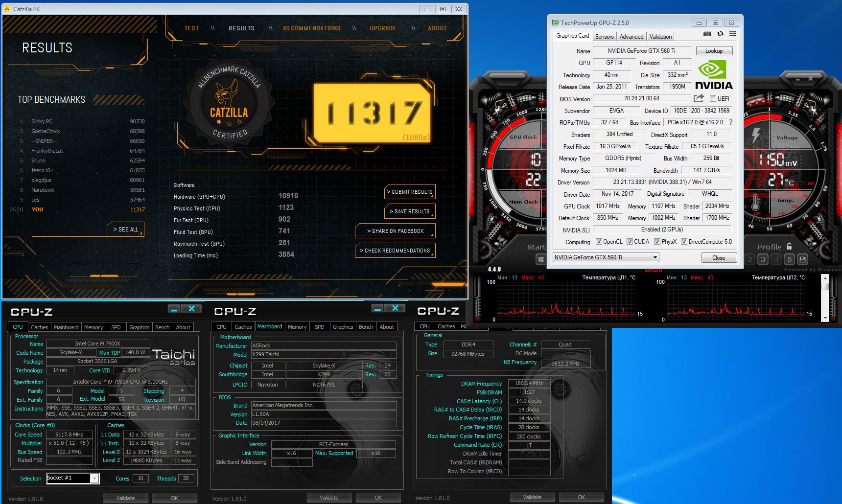This screenshot has height=504, width=842.
Task: Click Validate in the CPU-Z Mainboard window
Action: pyautogui.click(x=329, y=498)
